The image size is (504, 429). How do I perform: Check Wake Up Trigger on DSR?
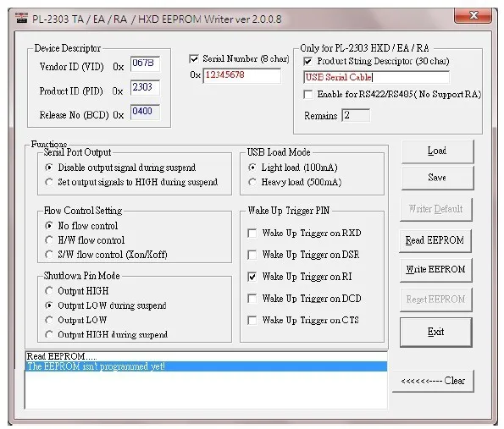tap(252, 255)
